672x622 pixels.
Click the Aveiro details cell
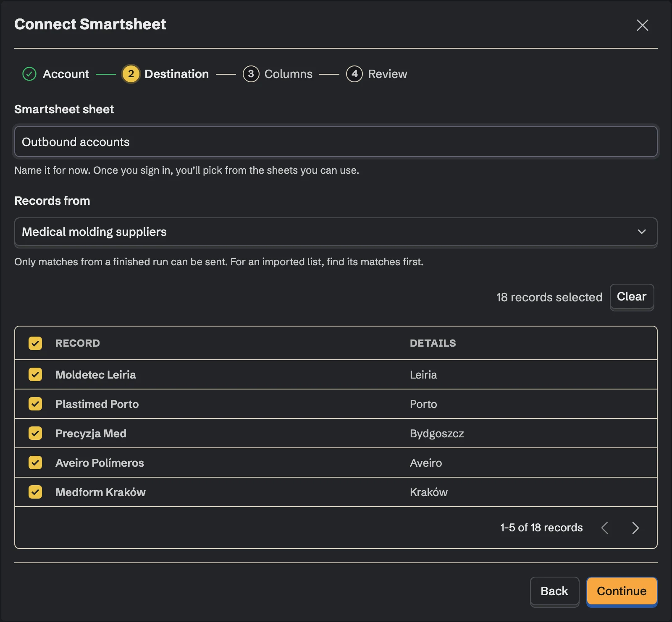[426, 463]
